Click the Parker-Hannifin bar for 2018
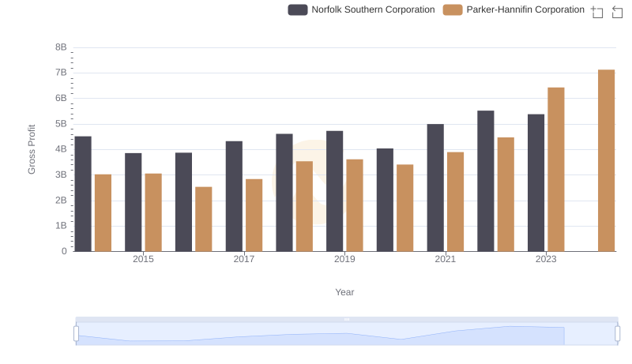Screen dimensions: 632x364 (304, 207)
